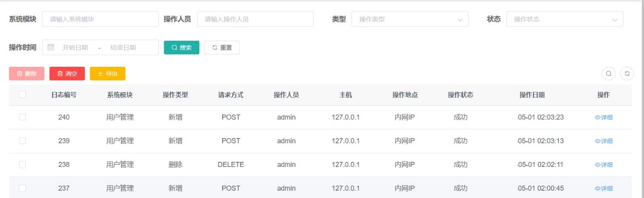The width and height of the screenshot is (644, 198).
Task: View details of log 240
Action: click(604, 118)
